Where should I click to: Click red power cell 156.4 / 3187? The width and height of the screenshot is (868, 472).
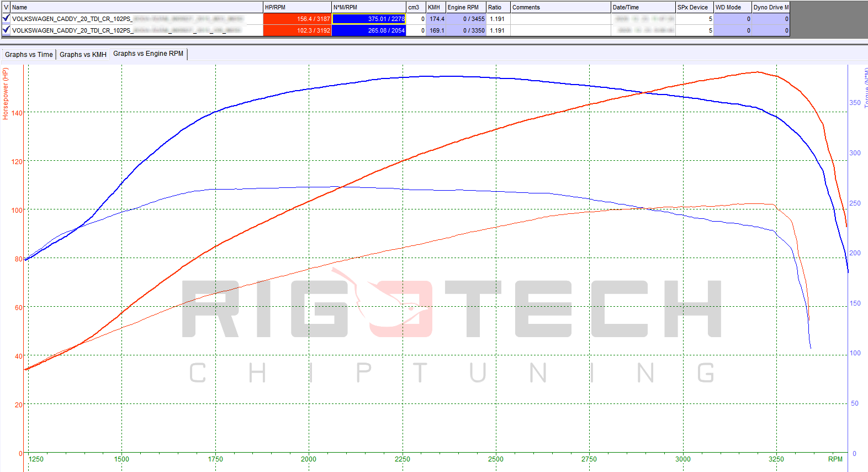297,19
